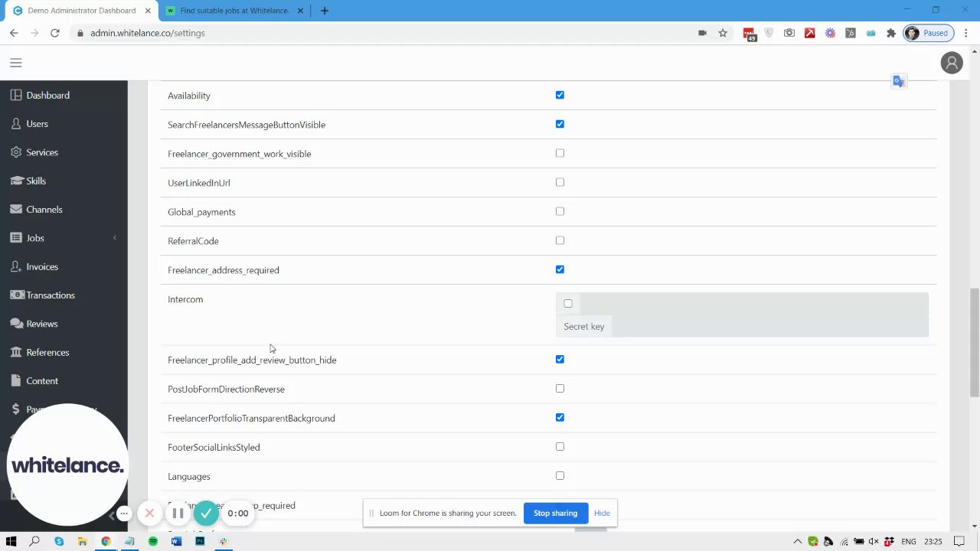
Task: Click the page vertical scrollbar thumb
Action: click(x=974, y=343)
